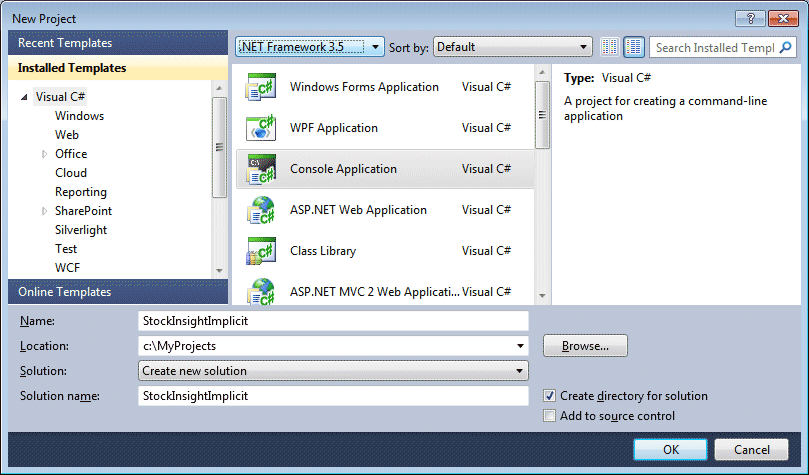Switch to small icons view

[611, 47]
